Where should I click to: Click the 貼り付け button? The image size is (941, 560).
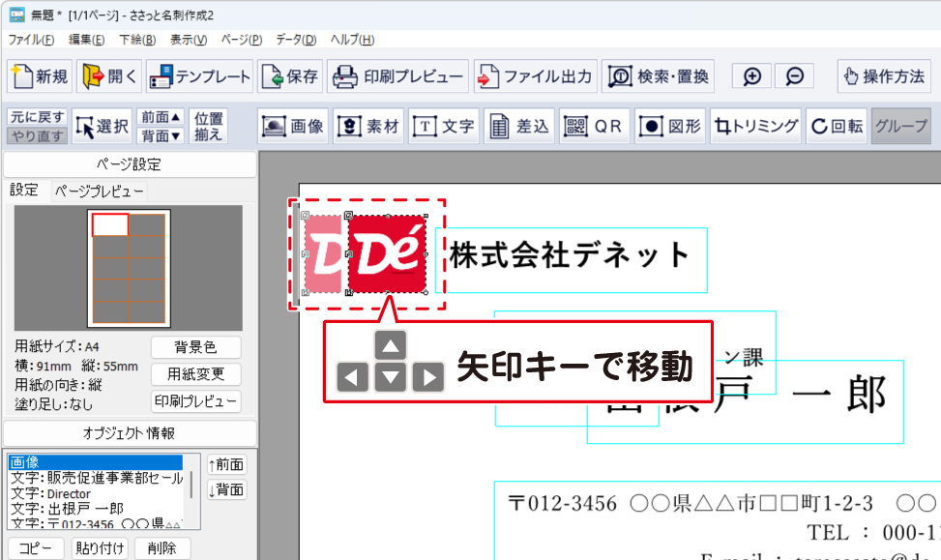point(100,548)
